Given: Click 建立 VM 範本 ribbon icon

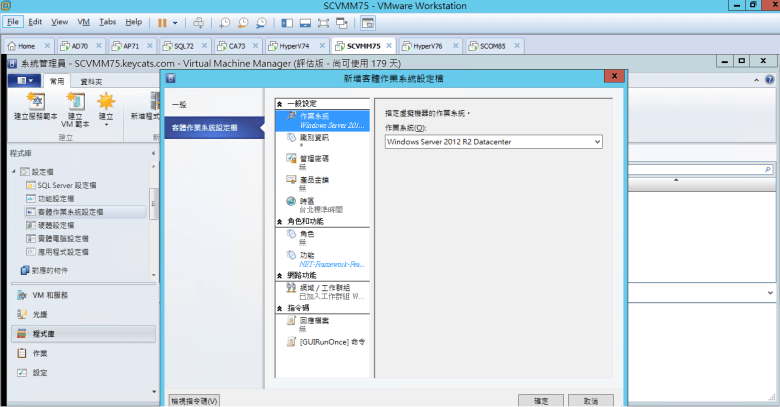Looking at the screenshot, I should pos(75,105).
